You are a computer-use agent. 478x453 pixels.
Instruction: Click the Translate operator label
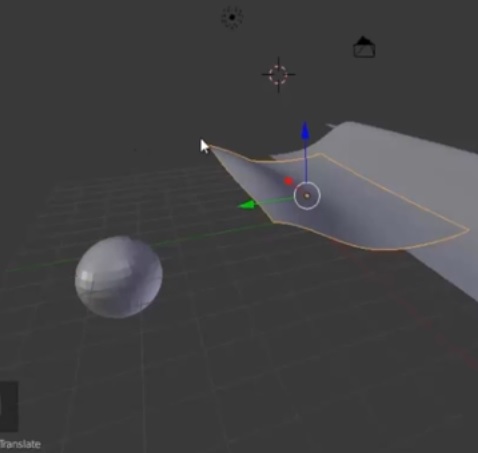click(x=20, y=444)
